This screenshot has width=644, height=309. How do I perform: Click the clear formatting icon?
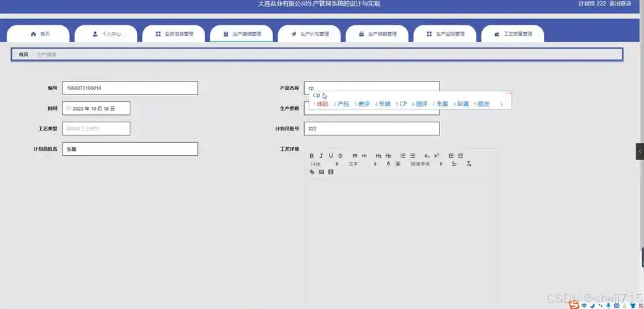pos(469,164)
